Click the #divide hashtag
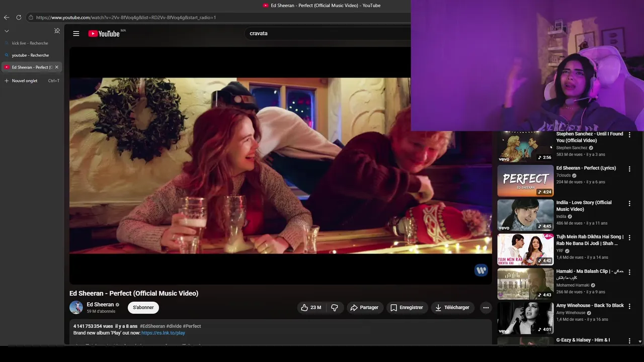 (x=174, y=326)
